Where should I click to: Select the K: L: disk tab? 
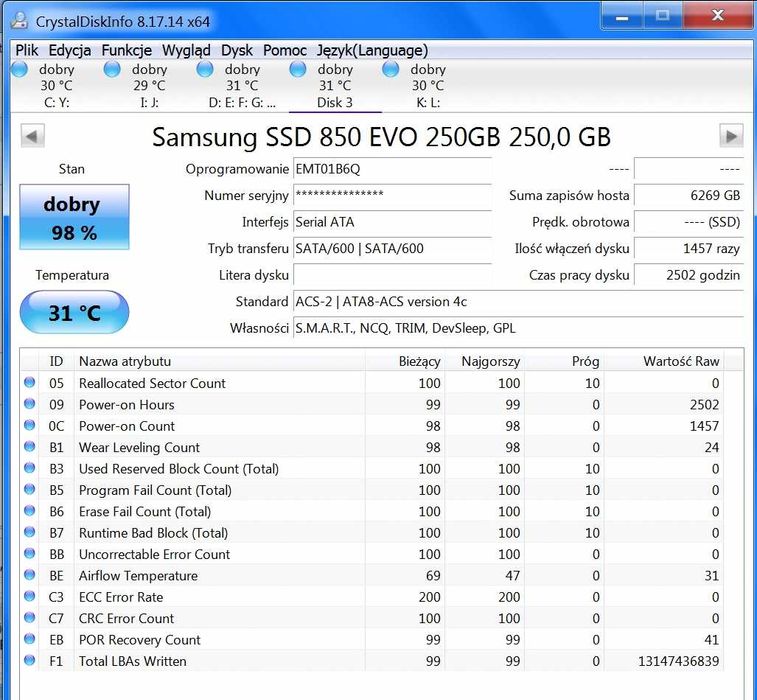pyautogui.click(x=428, y=86)
